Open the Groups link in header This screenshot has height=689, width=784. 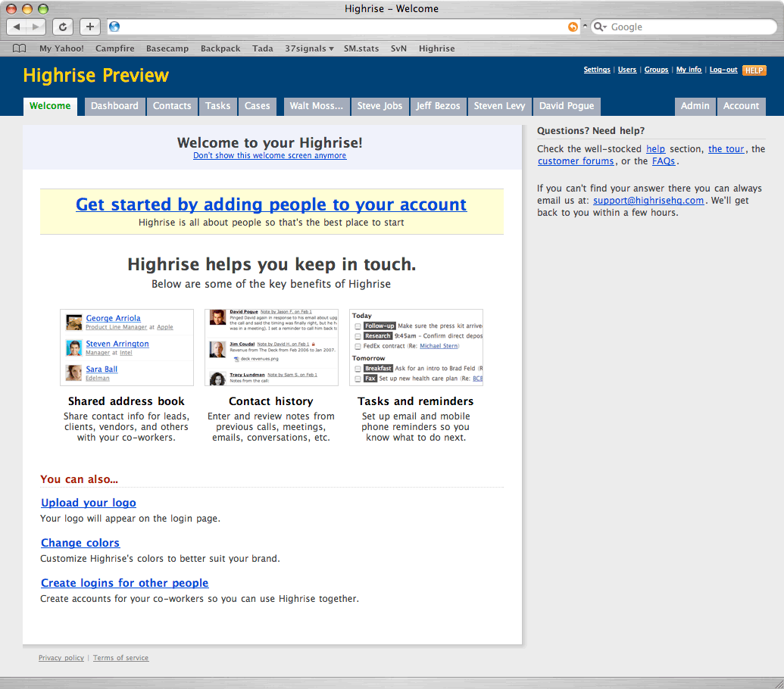click(x=656, y=70)
